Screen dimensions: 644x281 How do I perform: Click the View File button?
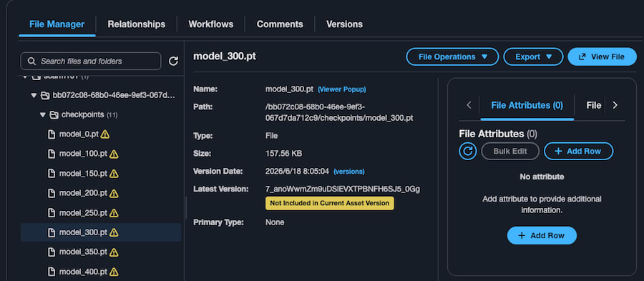602,56
